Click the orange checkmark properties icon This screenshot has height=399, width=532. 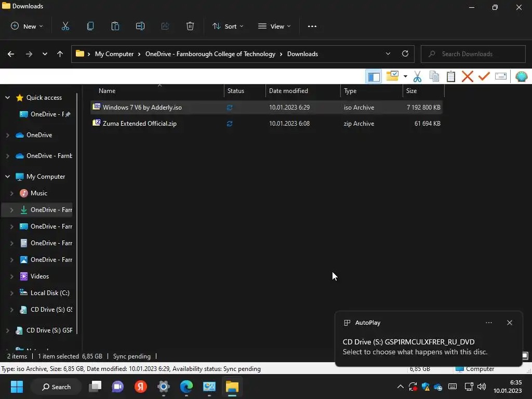point(484,76)
